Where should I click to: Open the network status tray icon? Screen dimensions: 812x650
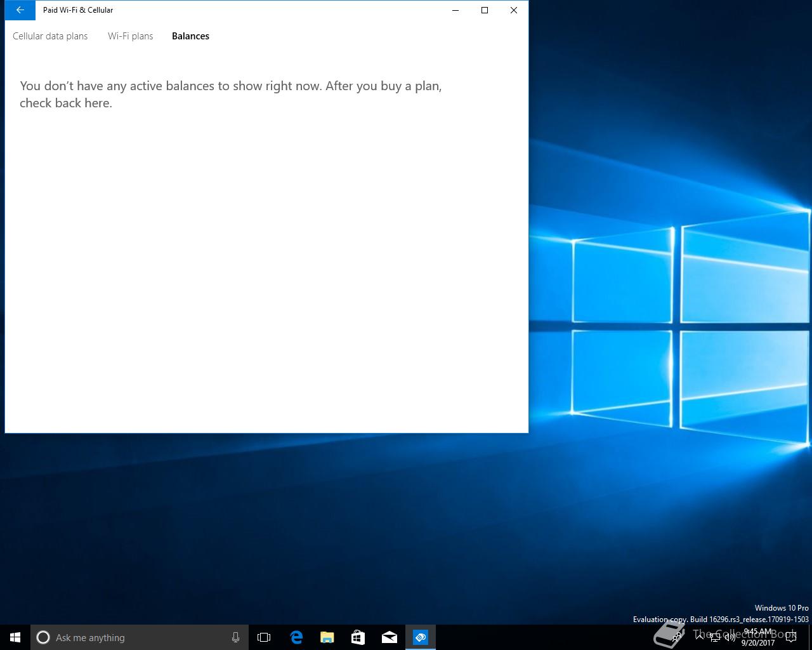(715, 638)
